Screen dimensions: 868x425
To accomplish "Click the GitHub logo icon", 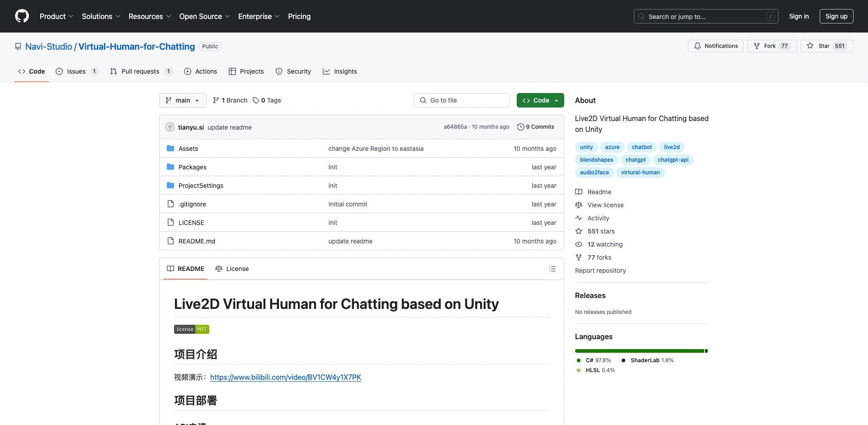I will tap(22, 16).
